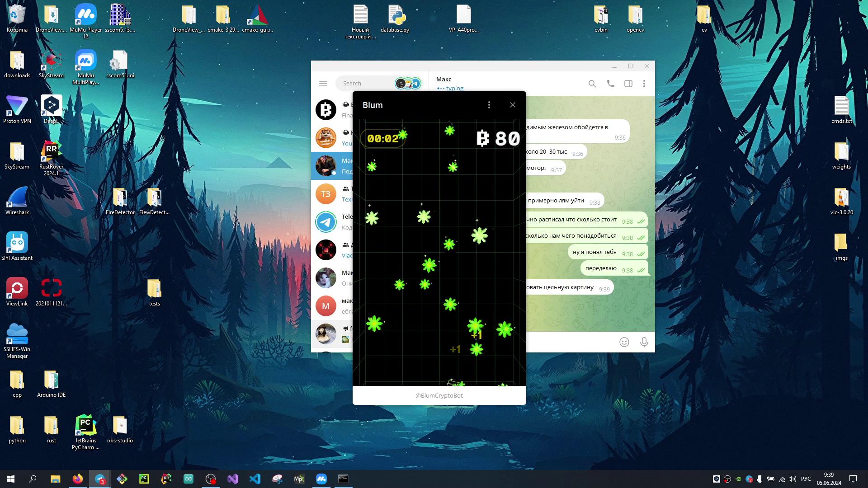The image size is (868, 488).
Task: Open taskbar search magnifier
Action: coord(33,479)
